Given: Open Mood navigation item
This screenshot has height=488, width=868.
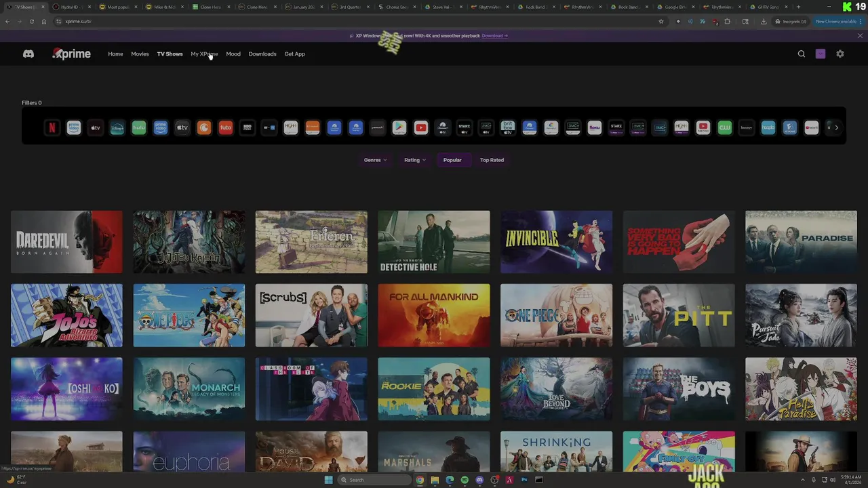Looking at the screenshot, I should pyautogui.click(x=233, y=54).
